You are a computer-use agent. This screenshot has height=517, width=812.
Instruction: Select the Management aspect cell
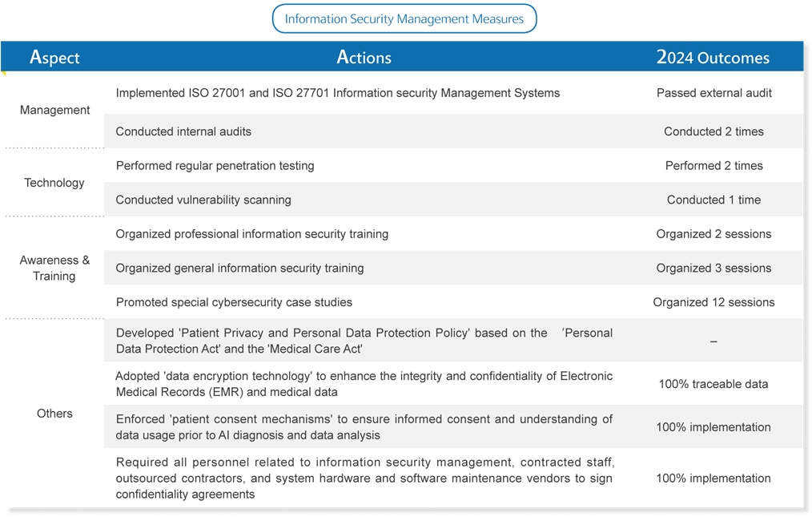(54, 110)
